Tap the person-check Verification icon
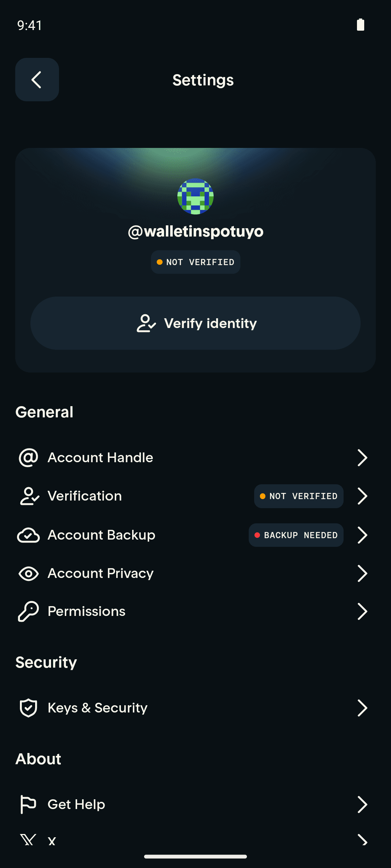This screenshot has height=868, width=391. coord(29,496)
